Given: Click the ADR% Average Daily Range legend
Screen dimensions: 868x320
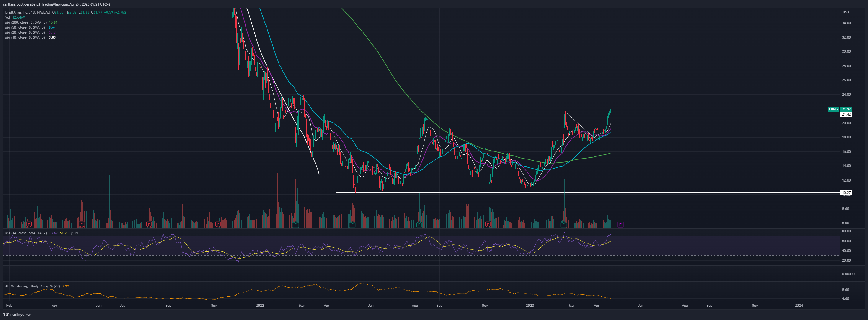Looking at the screenshot, I should [32, 286].
